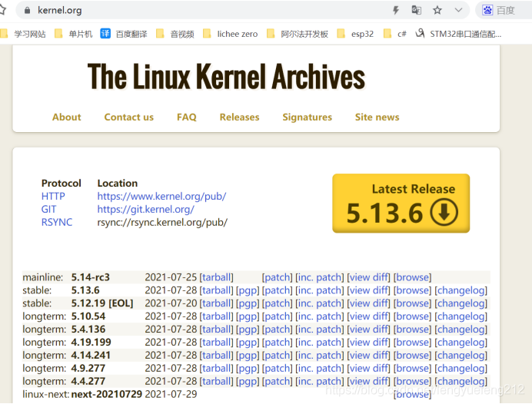The height and width of the screenshot is (404, 532).
Task: Select the version text 5.14-rc3
Action: click(x=91, y=277)
